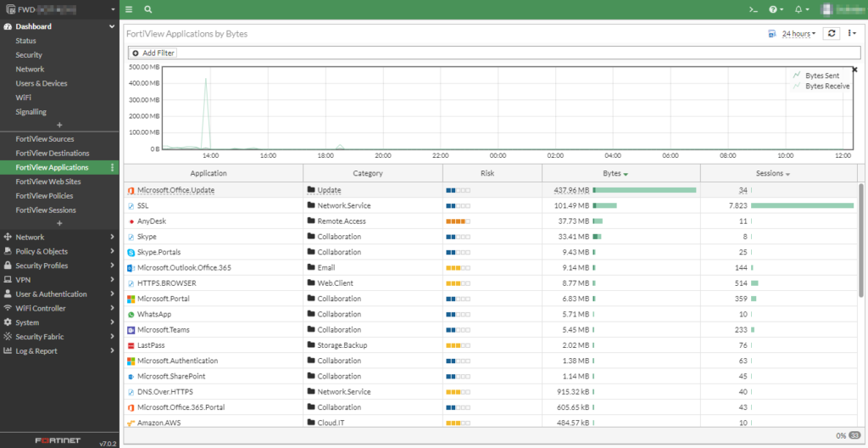Click the Remote.Access category folder icon
This screenshot has width=868, height=448.
(311, 221)
